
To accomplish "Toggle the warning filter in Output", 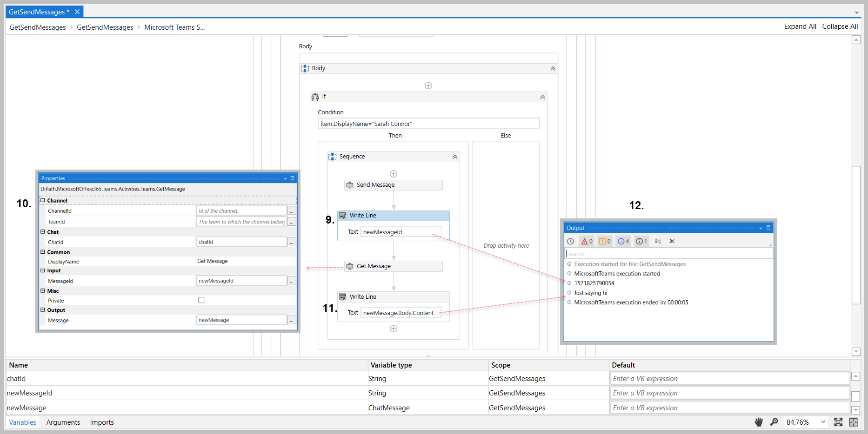I will point(605,241).
